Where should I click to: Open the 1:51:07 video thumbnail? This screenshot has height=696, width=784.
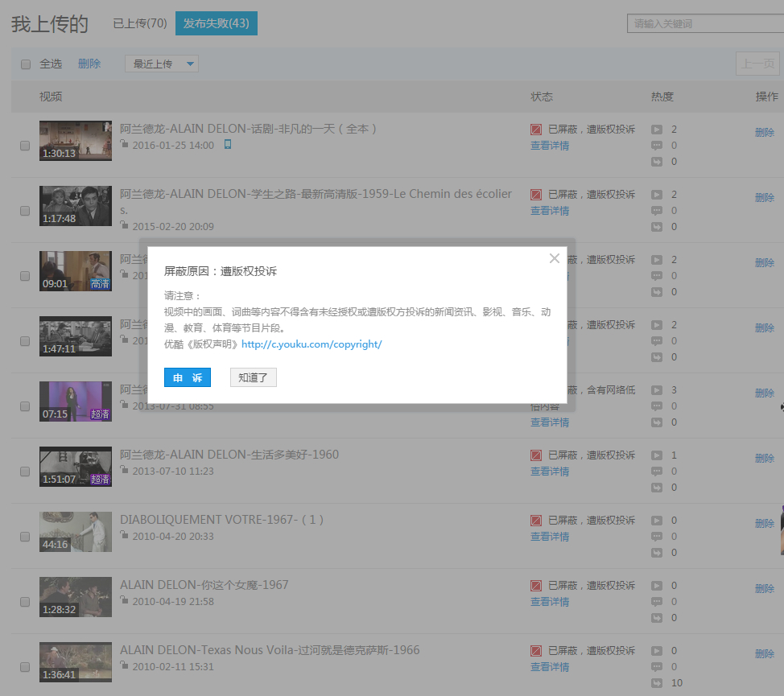click(76, 467)
